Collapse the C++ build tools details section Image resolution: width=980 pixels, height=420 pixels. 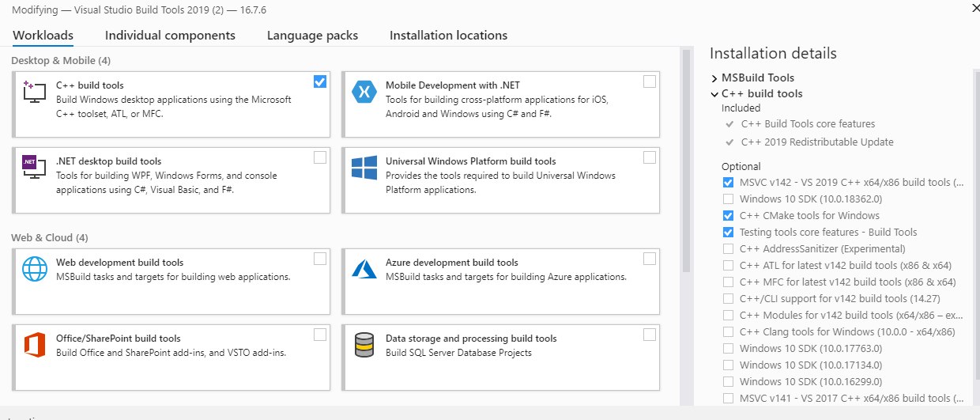714,94
